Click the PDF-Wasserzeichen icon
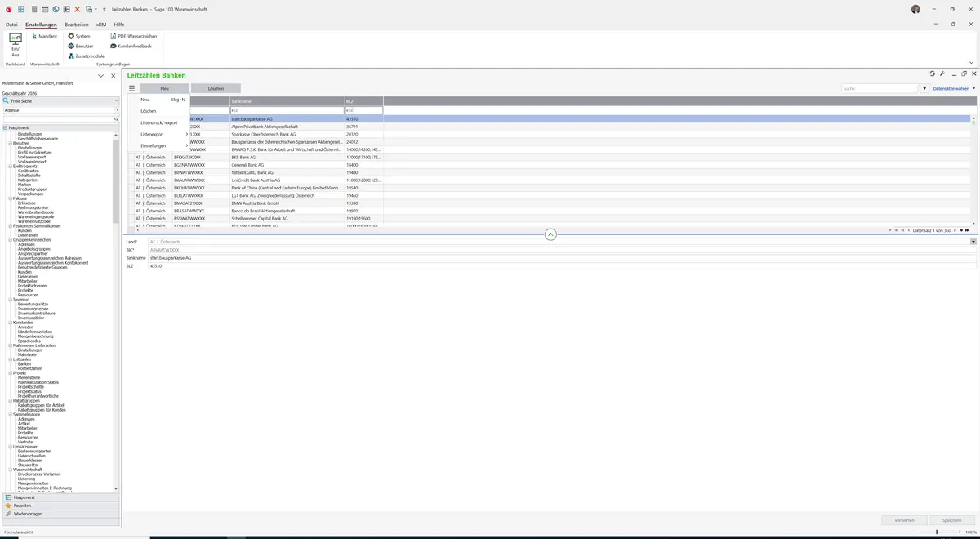980x539 pixels. tap(114, 36)
